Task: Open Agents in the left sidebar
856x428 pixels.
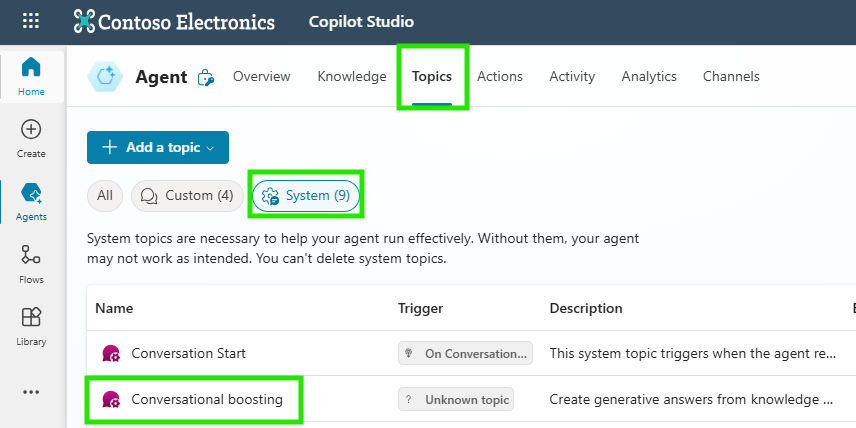Action: (x=31, y=200)
